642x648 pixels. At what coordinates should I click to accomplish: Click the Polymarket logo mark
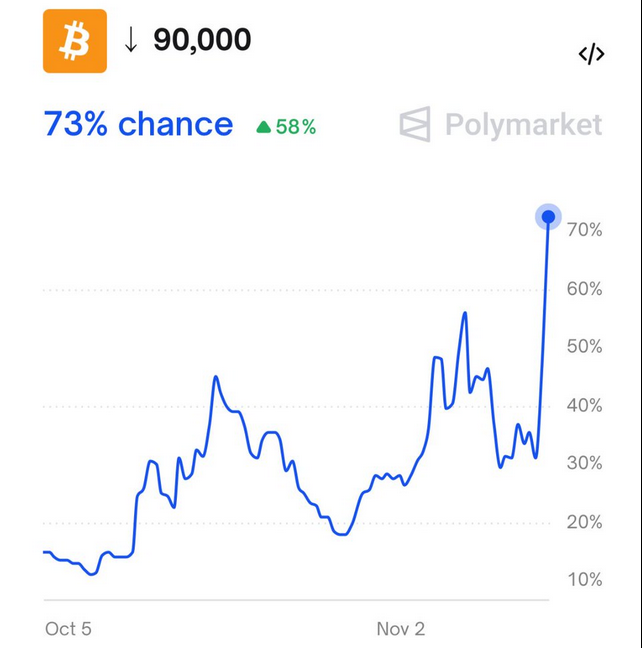(x=415, y=124)
